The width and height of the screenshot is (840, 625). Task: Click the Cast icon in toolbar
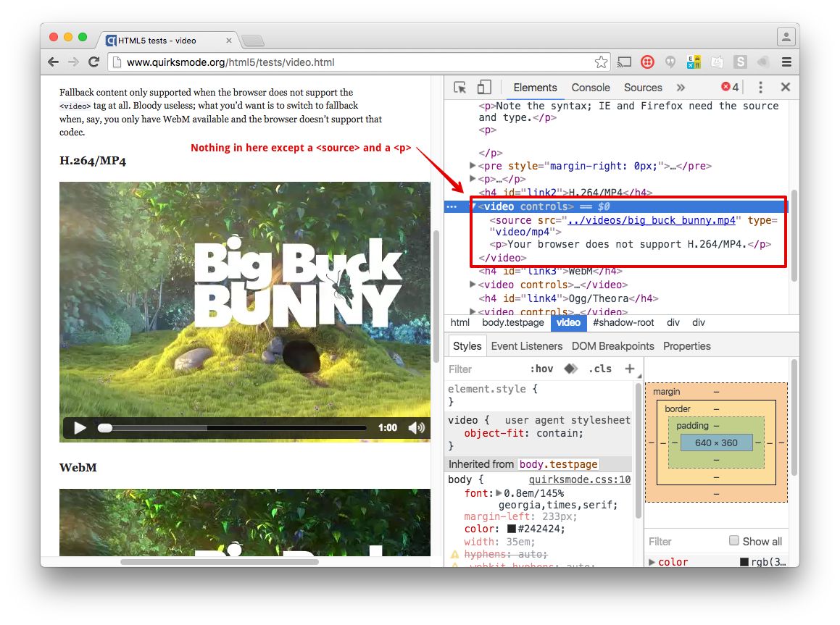click(x=624, y=62)
